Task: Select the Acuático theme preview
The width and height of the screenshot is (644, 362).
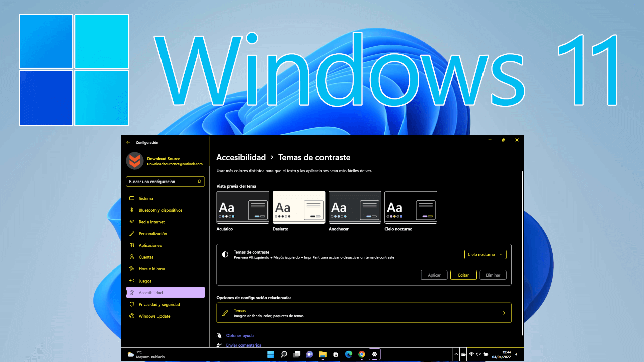Action: point(243,207)
